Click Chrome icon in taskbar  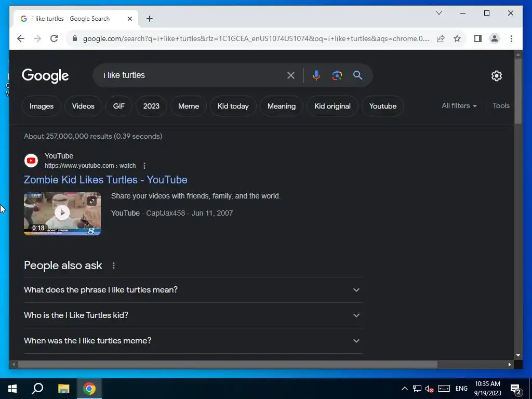(x=89, y=389)
